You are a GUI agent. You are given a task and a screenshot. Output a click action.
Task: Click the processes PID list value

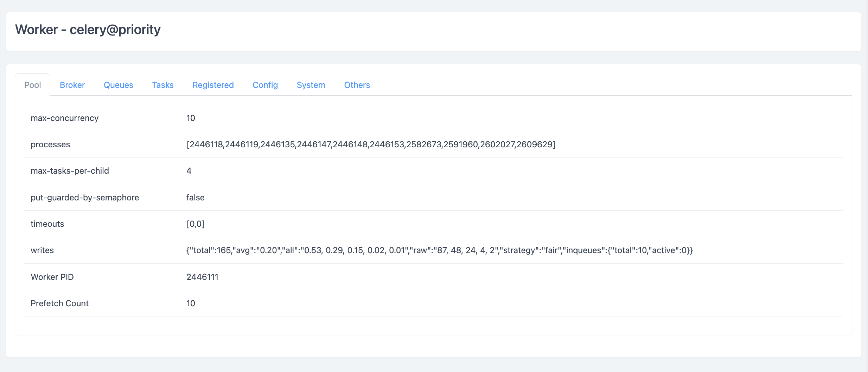[x=371, y=145]
